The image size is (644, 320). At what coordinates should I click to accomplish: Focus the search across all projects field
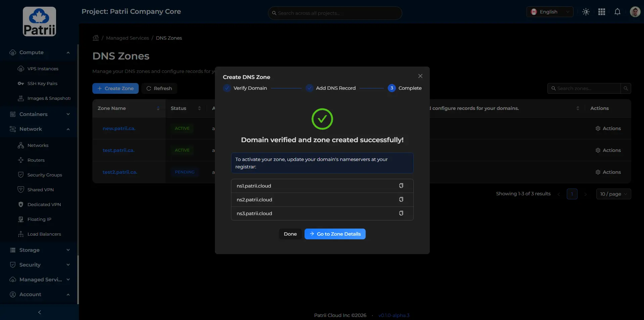(336, 13)
